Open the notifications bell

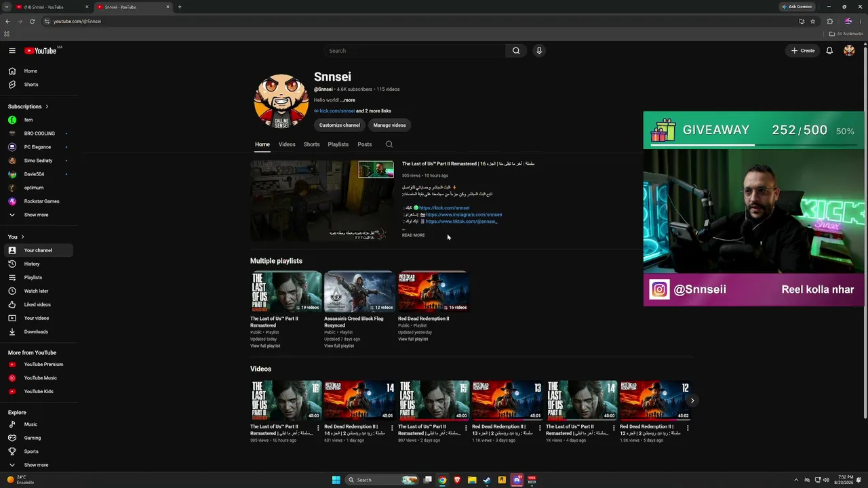point(829,51)
